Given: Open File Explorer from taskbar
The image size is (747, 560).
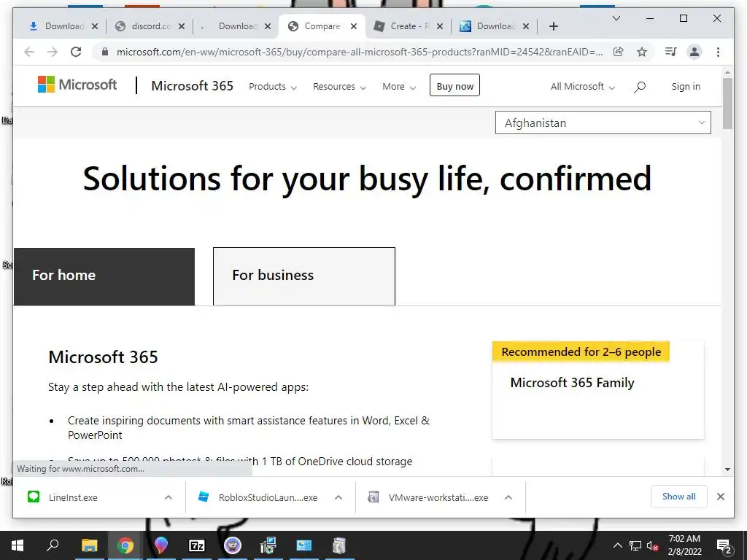Looking at the screenshot, I should pyautogui.click(x=89, y=545).
